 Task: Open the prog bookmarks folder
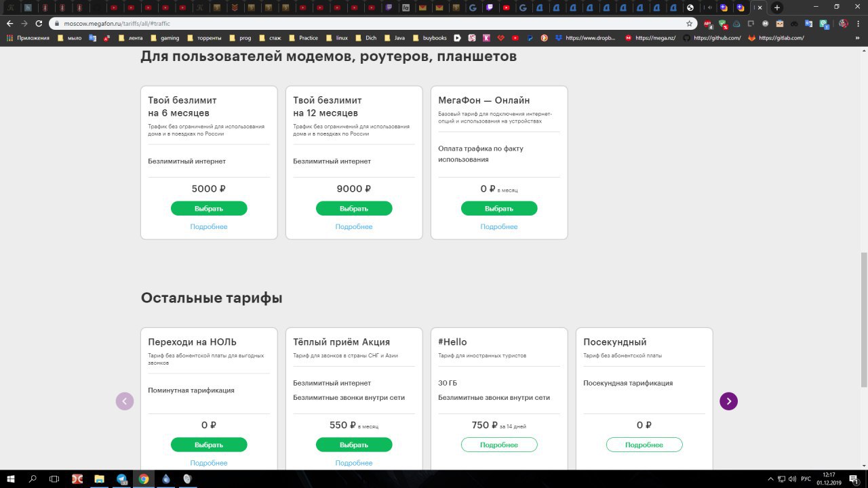240,38
